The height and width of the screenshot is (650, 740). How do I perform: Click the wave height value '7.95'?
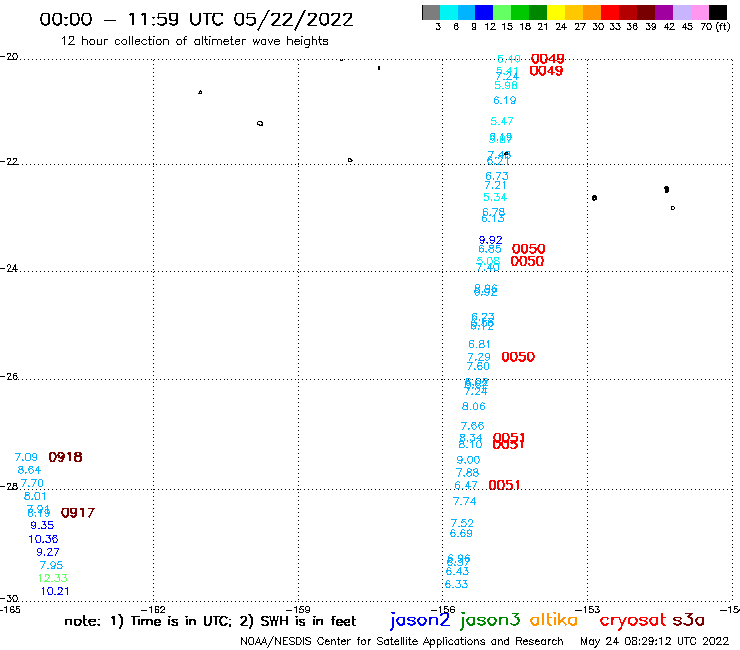[x=51, y=565]
